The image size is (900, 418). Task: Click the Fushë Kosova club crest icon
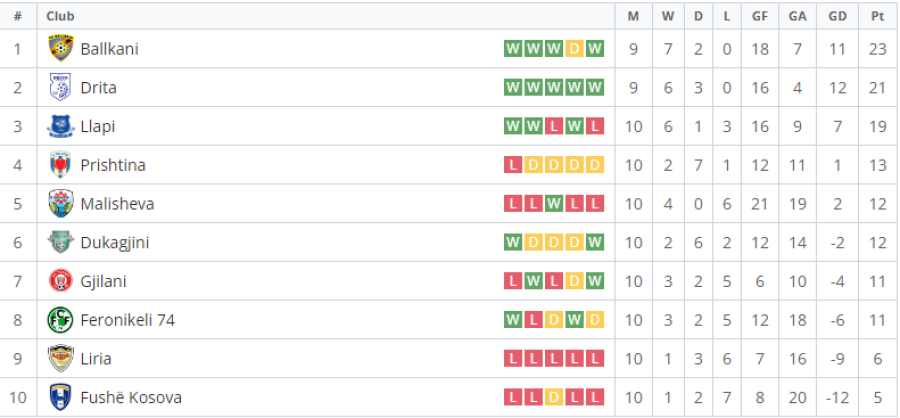pos(60,397)
